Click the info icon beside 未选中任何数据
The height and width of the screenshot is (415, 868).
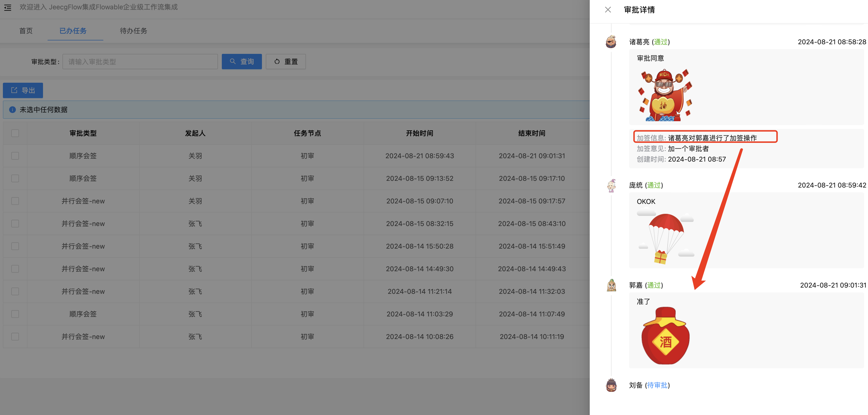(12, 110)
